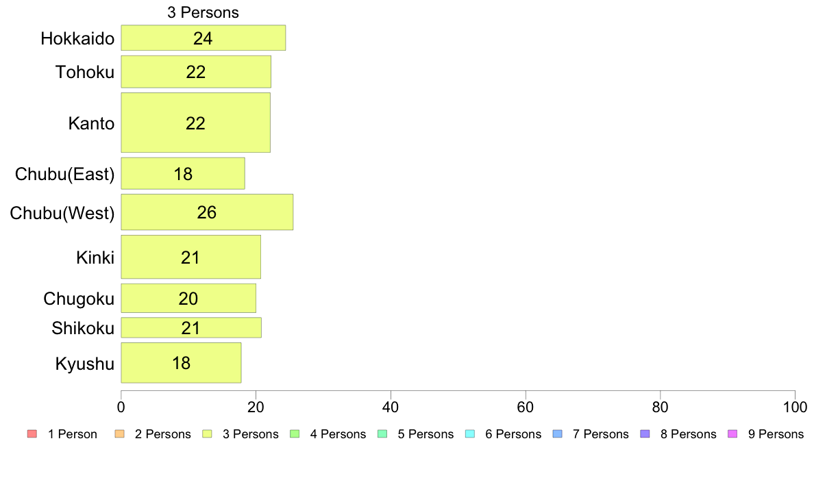814x504 pixels.
Task: Select the Chubu(West) bar showing 26
Action: [x=207, y=212]
